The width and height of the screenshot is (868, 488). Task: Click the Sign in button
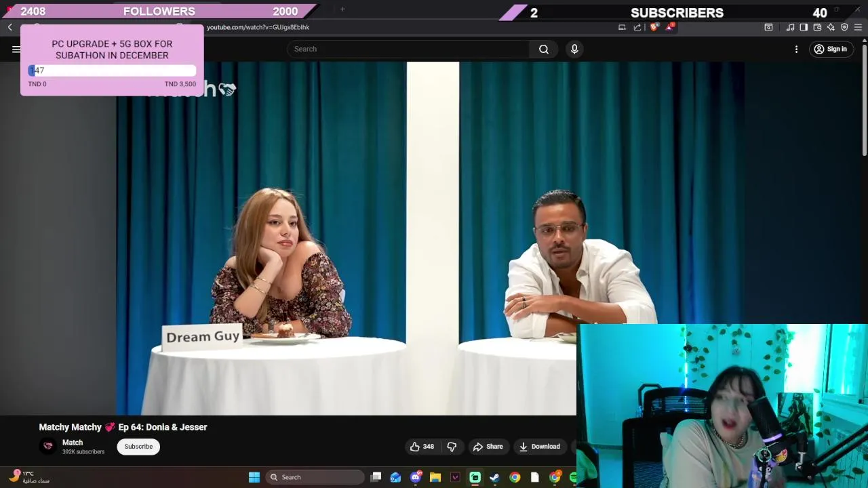pyautogui.click(x=830, y=49)
